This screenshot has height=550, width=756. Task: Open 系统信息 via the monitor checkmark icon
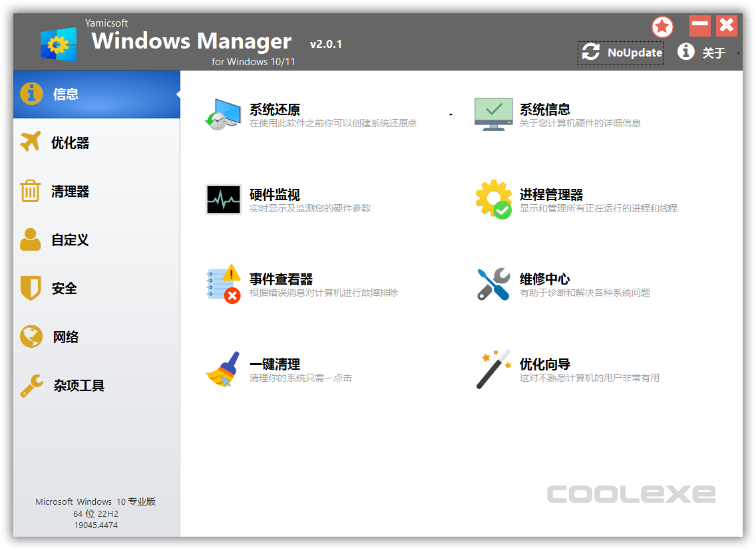point(492,114)
